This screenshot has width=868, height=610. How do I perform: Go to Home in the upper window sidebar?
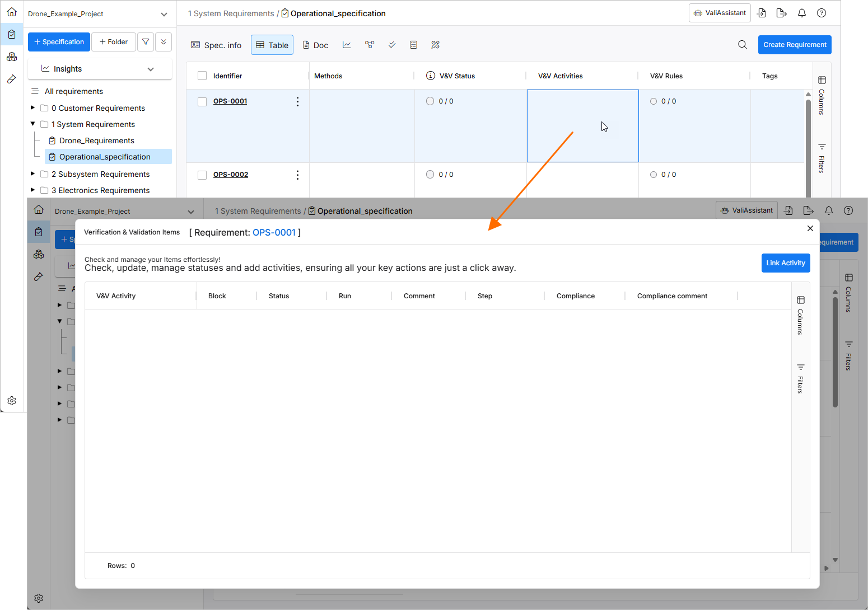[x=12, y=12]
